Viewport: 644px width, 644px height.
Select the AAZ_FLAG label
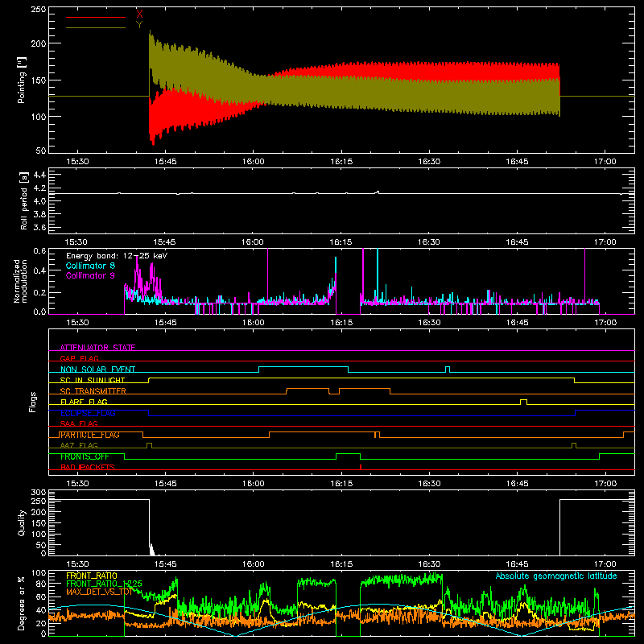tap(79, 445)
